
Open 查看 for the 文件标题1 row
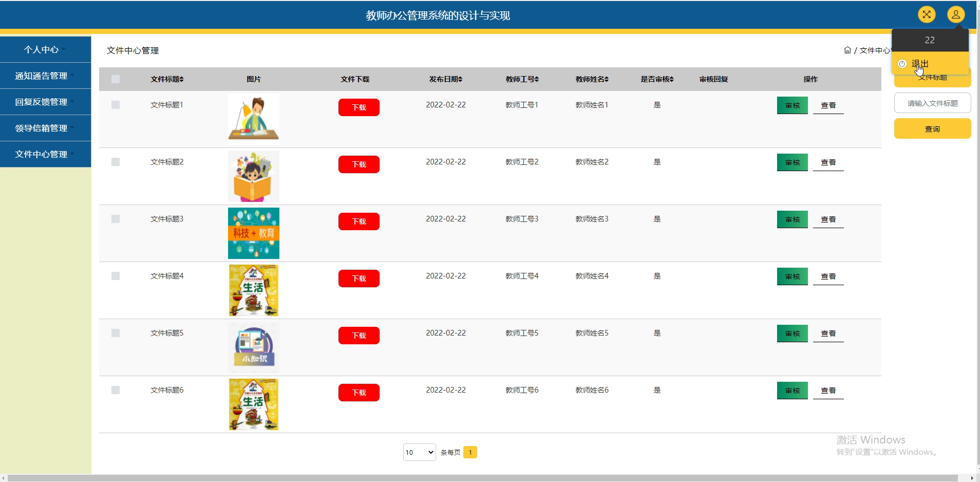pos(828,105)
